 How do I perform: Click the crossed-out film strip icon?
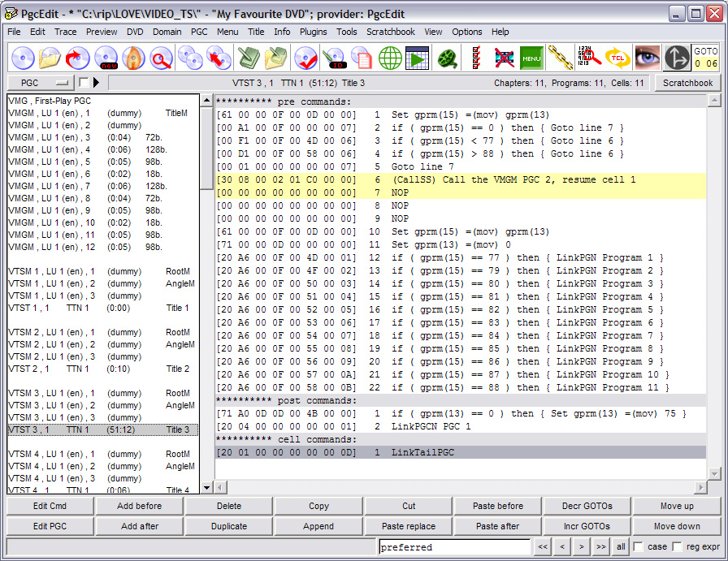pos(504,58)
